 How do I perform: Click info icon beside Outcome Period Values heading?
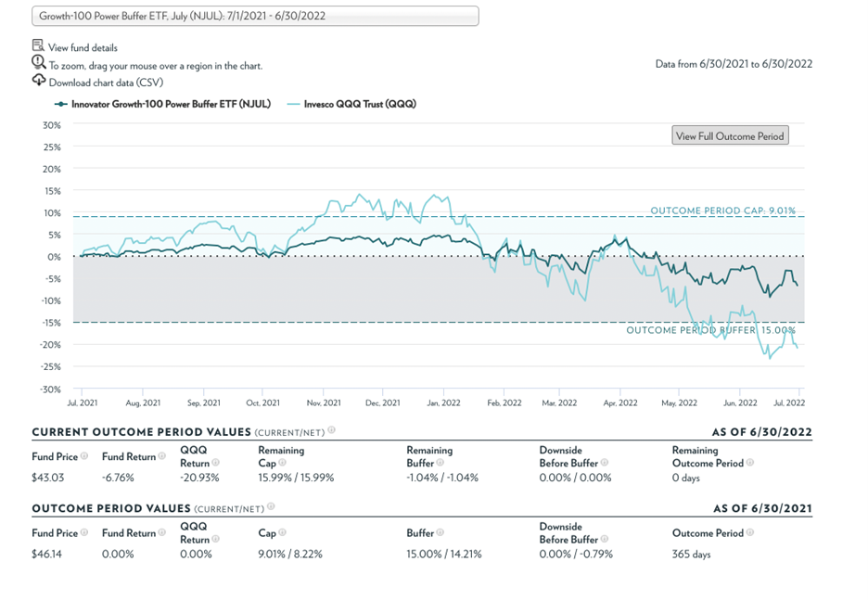tap(271, 506)
